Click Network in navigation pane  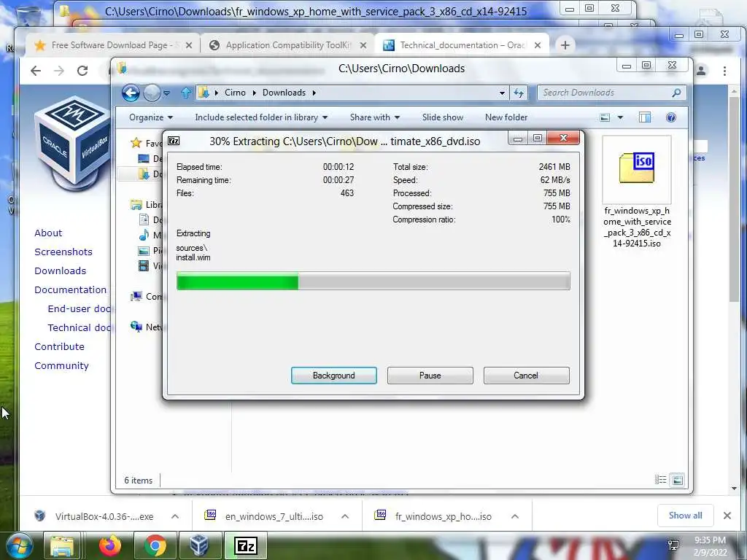pyautogui.click(x=147, y=327)
